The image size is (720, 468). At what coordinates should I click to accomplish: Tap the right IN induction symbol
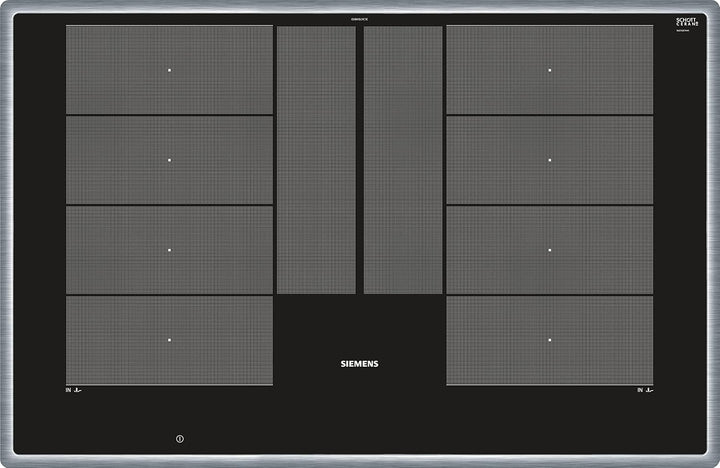(x=645, y=390)
